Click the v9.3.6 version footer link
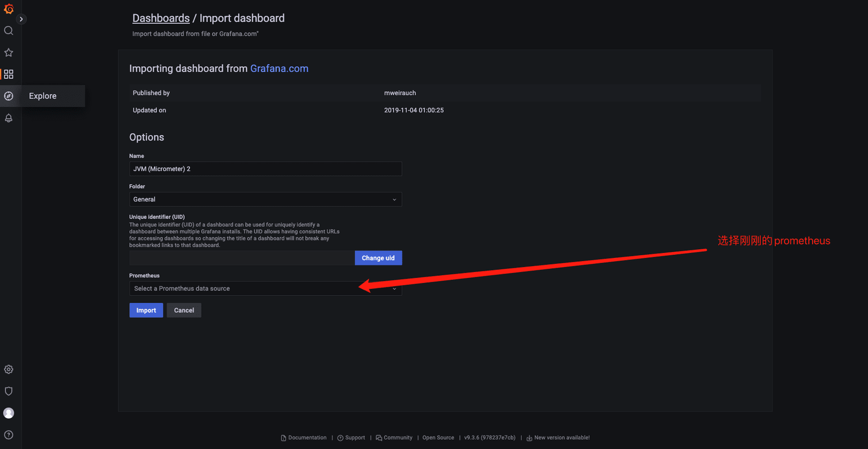The width and height of the screenshot is (868, 449). coord(490,438)
